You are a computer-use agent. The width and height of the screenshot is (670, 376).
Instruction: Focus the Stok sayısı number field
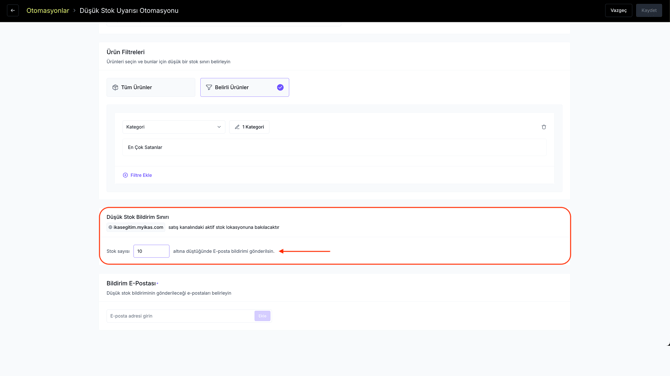pyautogui.click(x=151, y=251)
